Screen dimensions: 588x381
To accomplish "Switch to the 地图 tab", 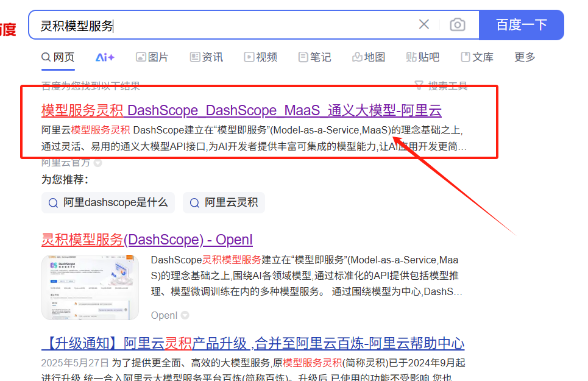I will [x=369, y=57].
